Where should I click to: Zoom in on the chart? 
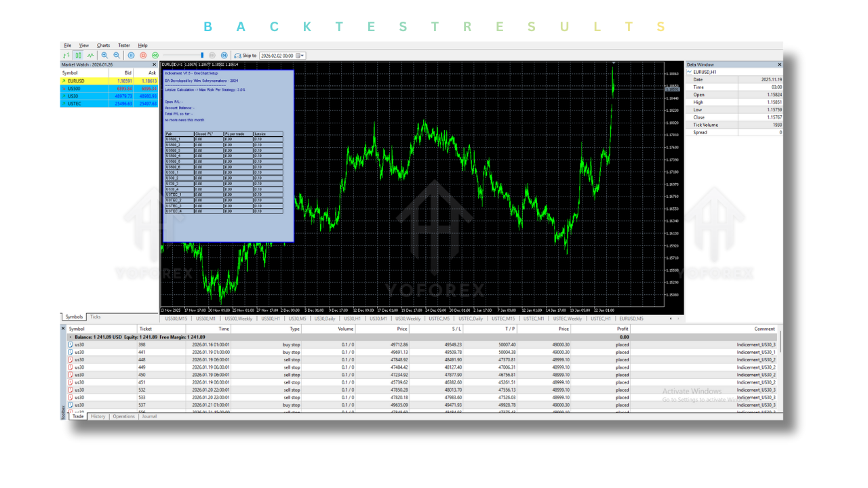pyautogui.click(x=104, y=55)
